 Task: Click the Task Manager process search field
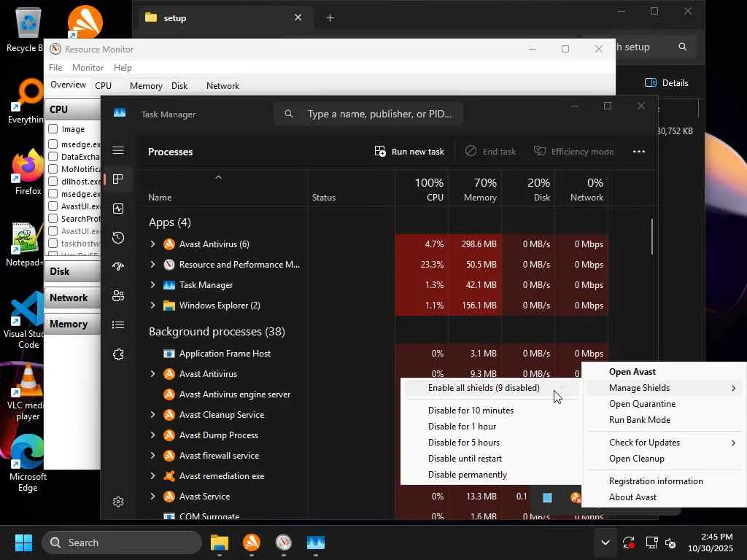pyautogui.click(x=368, y=114)
